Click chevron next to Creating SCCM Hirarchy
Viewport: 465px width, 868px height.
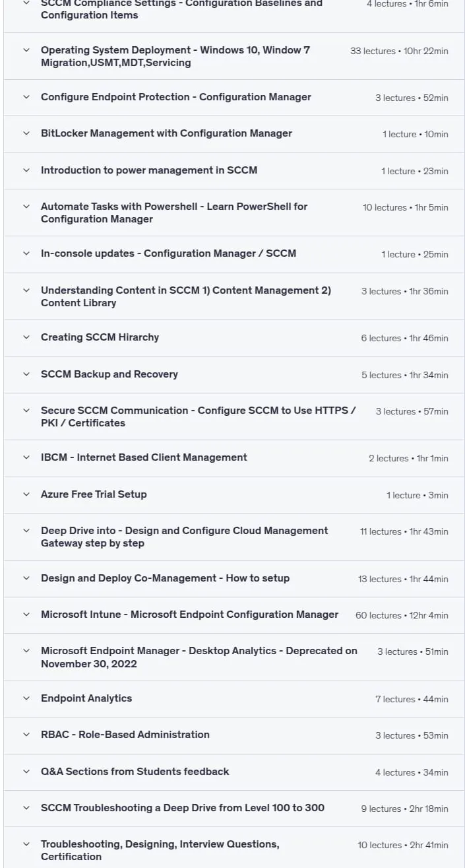[26, 337]
